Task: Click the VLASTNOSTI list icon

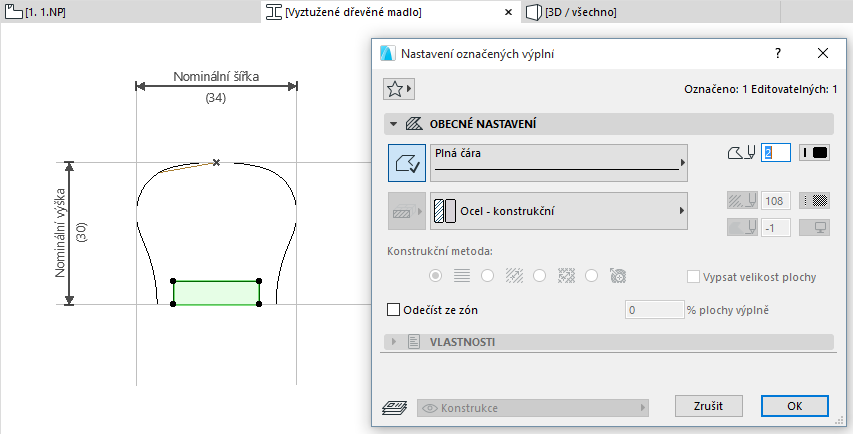Action: [x=414, y=342]
